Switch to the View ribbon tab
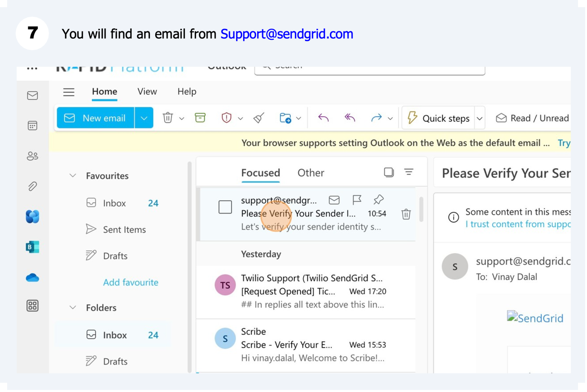 pyautogui.click(x=147, y=91)
